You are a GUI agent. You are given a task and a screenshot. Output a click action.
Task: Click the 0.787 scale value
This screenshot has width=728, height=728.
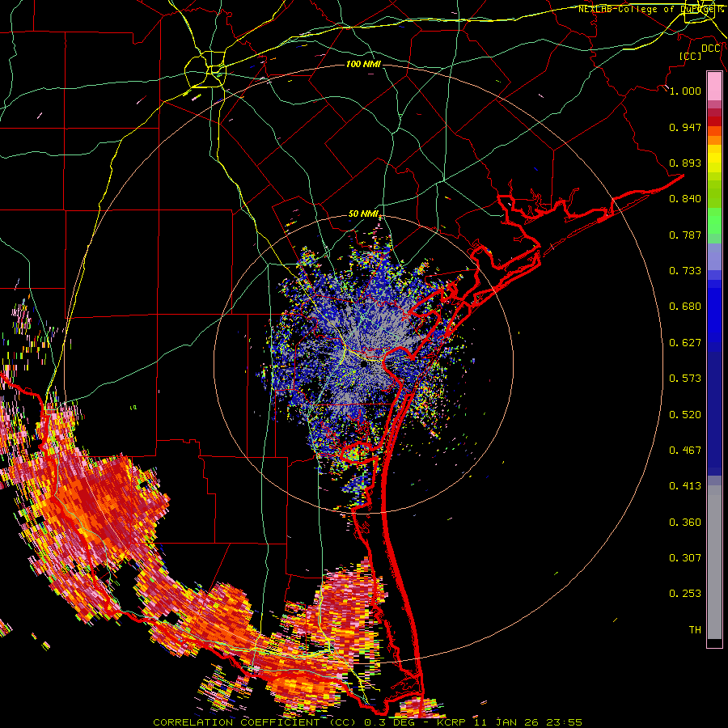pos(685,235)
